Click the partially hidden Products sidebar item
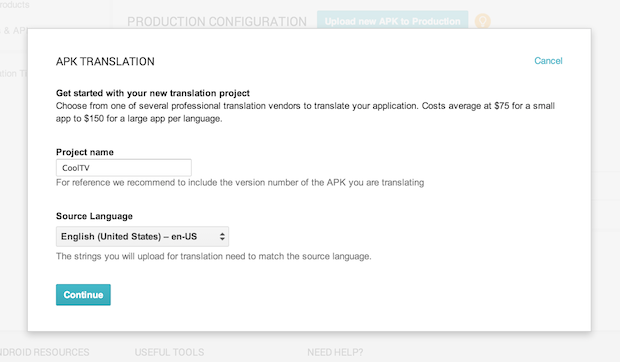620x362 pixels. click(15, 5)
